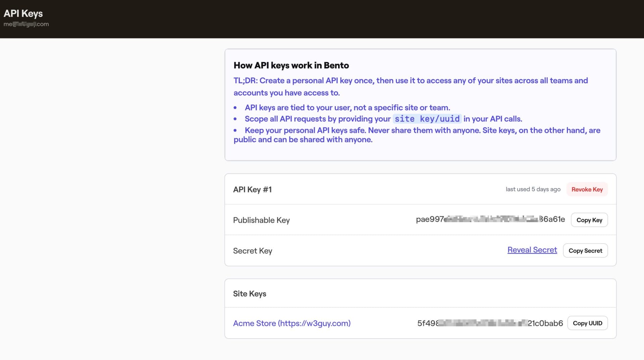Click the 'site key/uuid' code snippet

coord(427,119)
